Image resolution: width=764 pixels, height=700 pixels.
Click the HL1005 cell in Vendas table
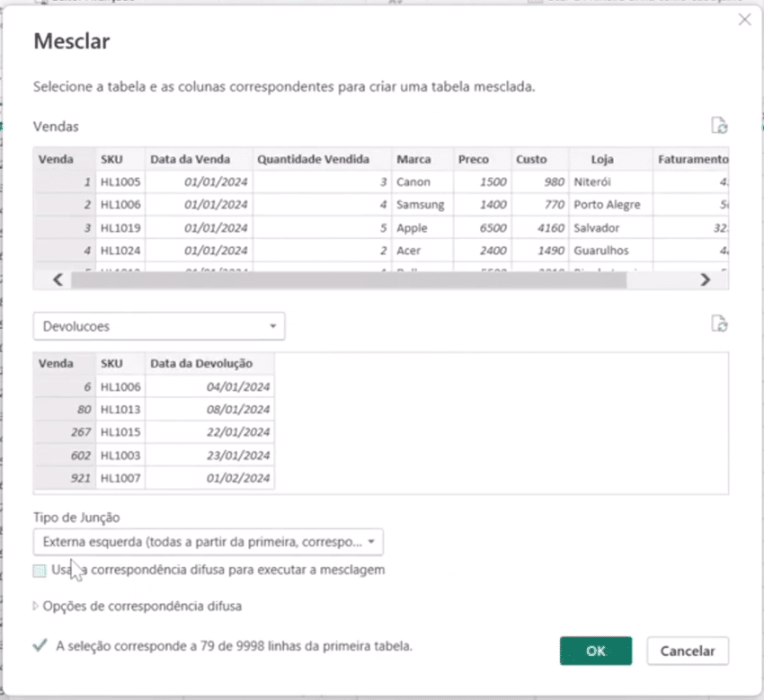(x=120, y=182)
